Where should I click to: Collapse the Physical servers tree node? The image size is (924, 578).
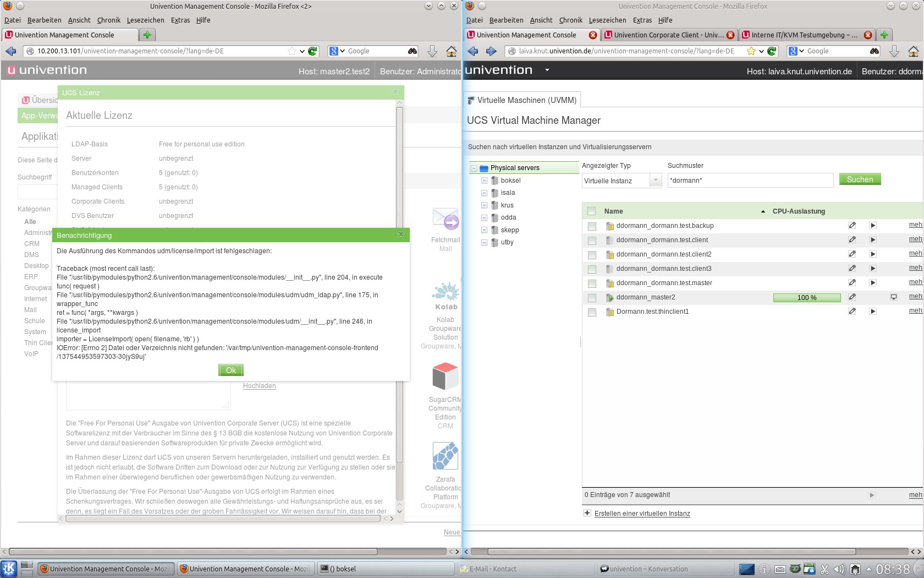pos(474,168)
